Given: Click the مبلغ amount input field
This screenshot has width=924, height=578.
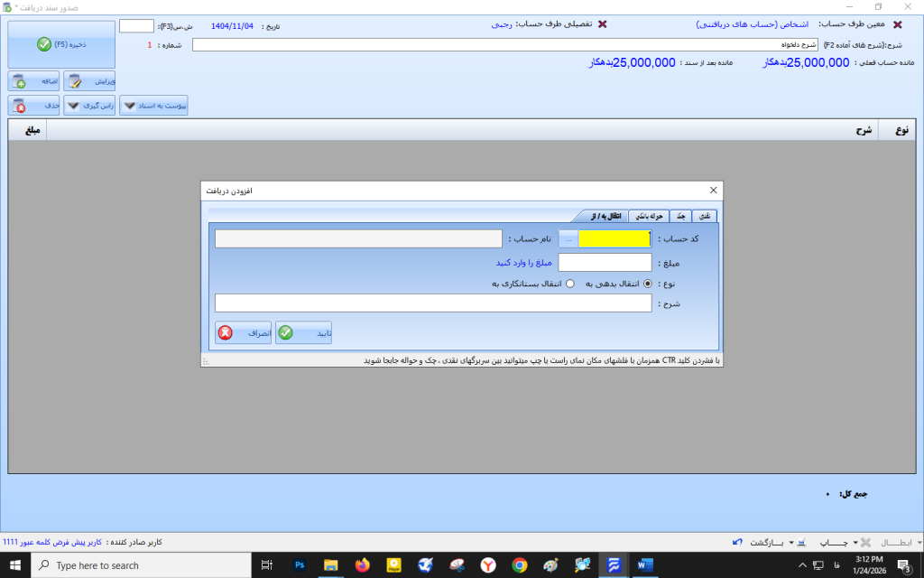Looking at the screenshot, I should pos(605,262).
